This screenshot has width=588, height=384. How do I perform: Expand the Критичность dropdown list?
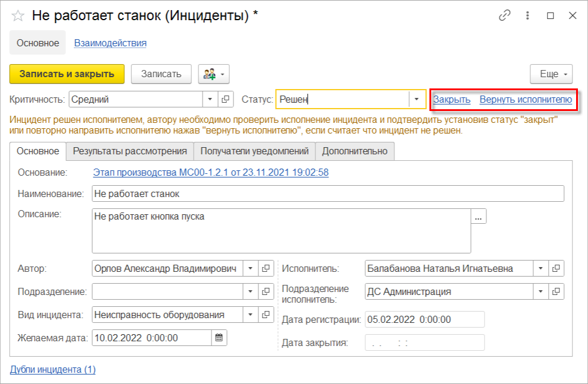[x=210, y=100]
